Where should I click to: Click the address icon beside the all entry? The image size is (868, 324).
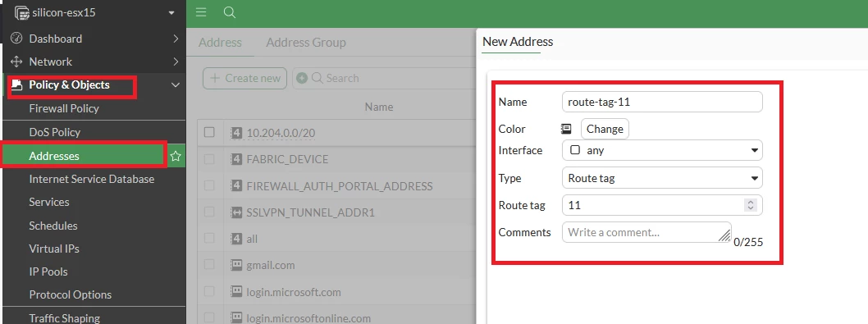tap(236, 240)
